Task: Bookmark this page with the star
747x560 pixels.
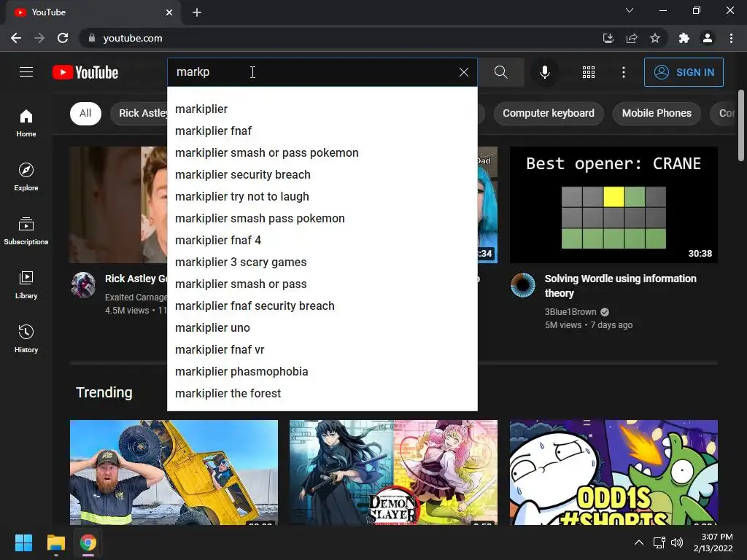Action: click(x=655, y=38)
